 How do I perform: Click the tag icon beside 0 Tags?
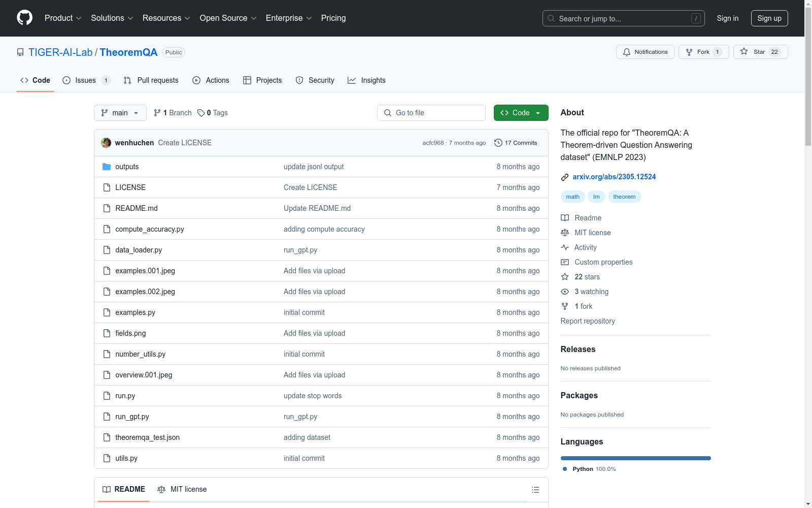[201, 113]
